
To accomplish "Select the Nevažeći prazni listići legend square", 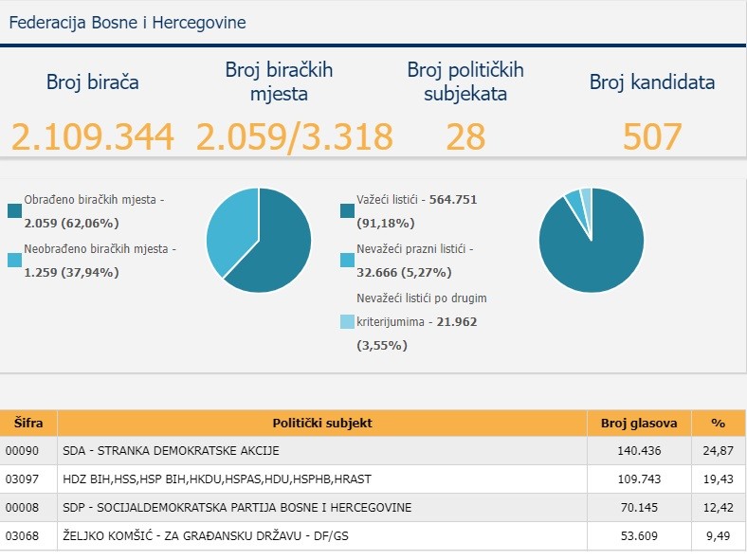I will (x=347, y=260).
